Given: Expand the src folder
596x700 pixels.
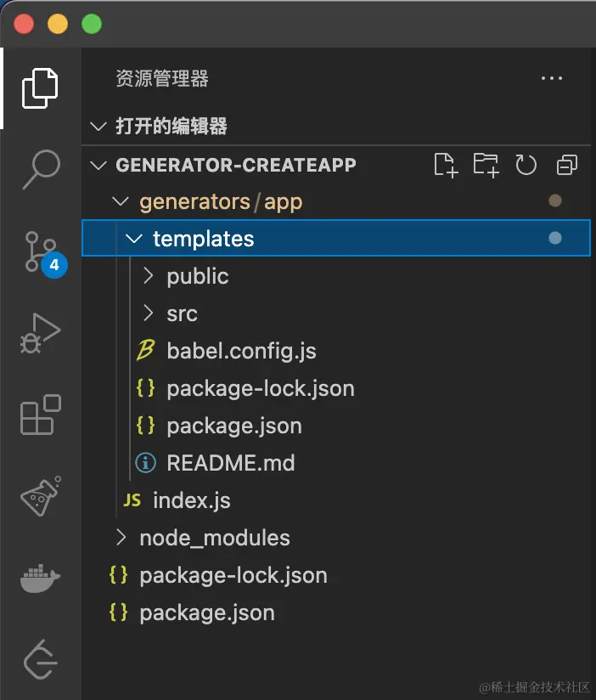Looking at the screenshot, I should click(x=182, y=313).
